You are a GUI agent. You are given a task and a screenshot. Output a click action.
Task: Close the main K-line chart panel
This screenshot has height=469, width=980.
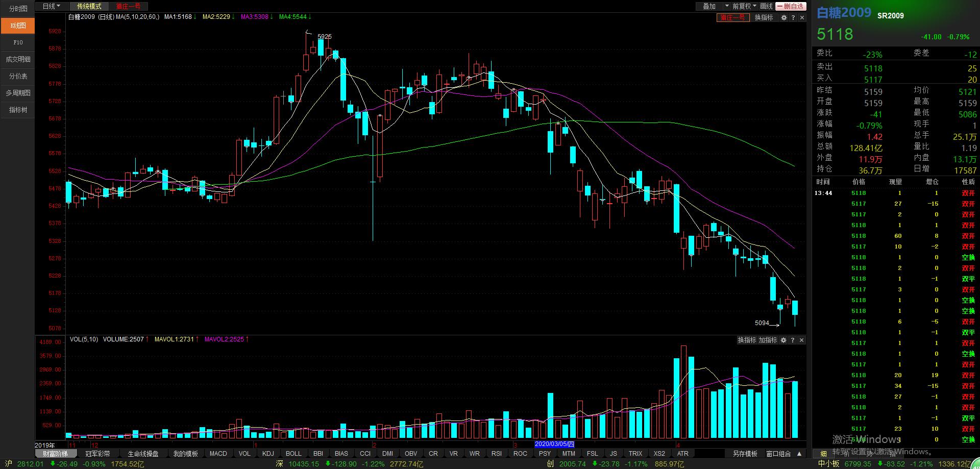click(802, 17)
